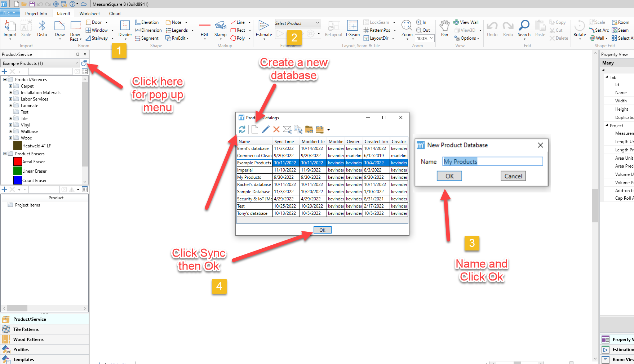
Task: Sort catalogs by the Sync Time column header
Action: coord(286,141)
